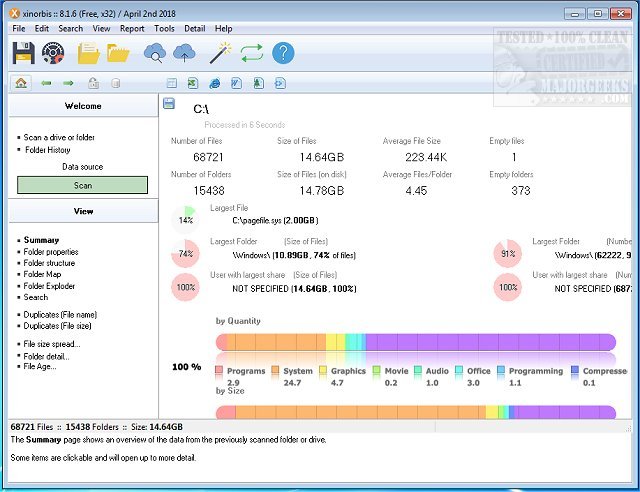Click the cloud upload icon
640x492 pixels.
tap(184, 53)
